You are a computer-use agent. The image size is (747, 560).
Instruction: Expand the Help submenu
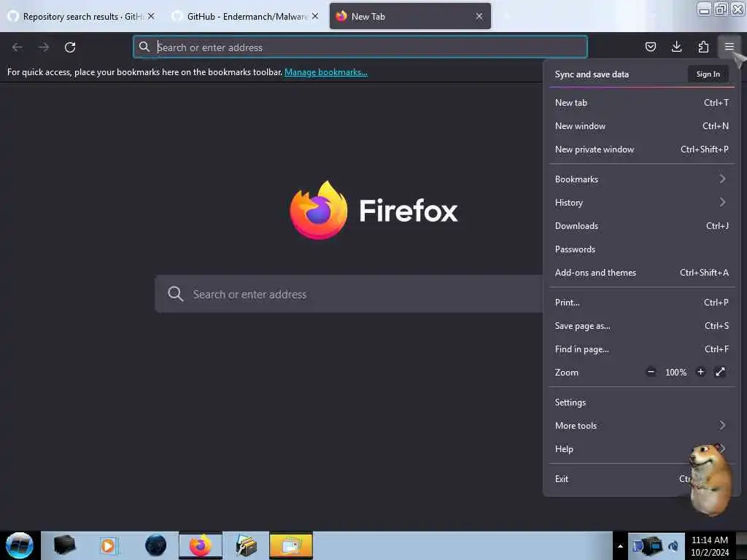(641, 448)
